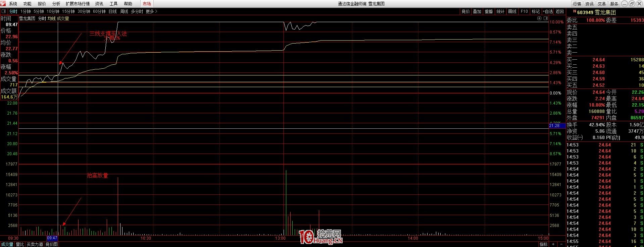Viewport: 644px width, 247px height.
Task: Click the 统计 statistics toolbar button
Action: pos(500,11)
